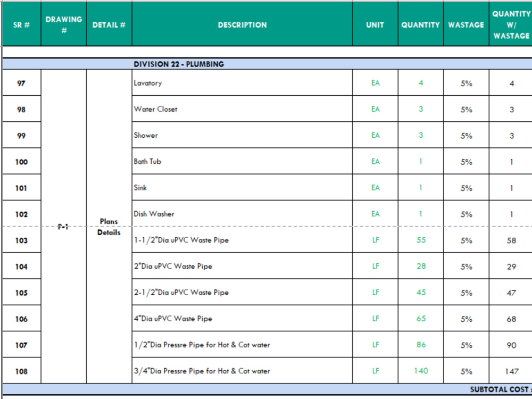The height and width of the screenshot is (399, 532).
Task: Click serial number 99 cell
Action: 21,135
